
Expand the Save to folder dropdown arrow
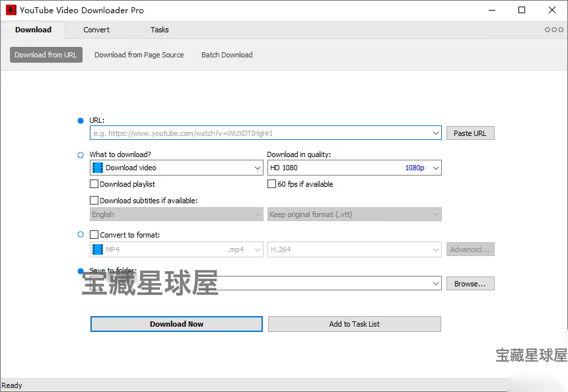pos(436,283)
